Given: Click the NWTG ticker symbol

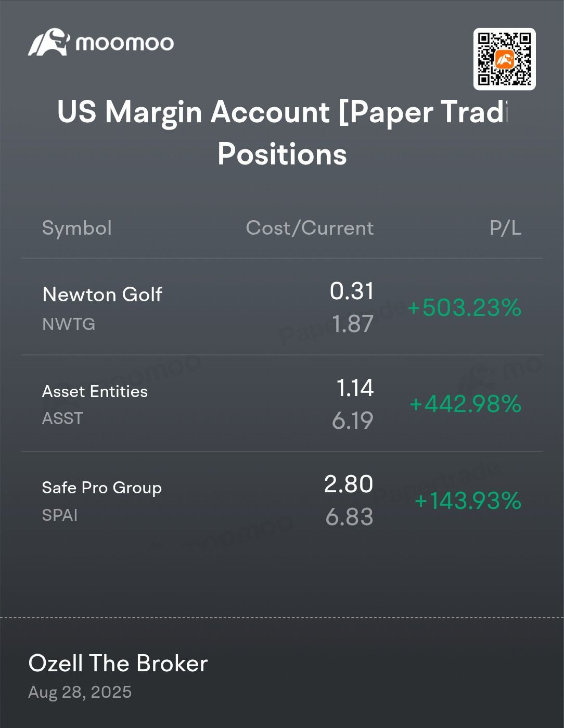Looking at the screenshot, I should pos(69,324).
